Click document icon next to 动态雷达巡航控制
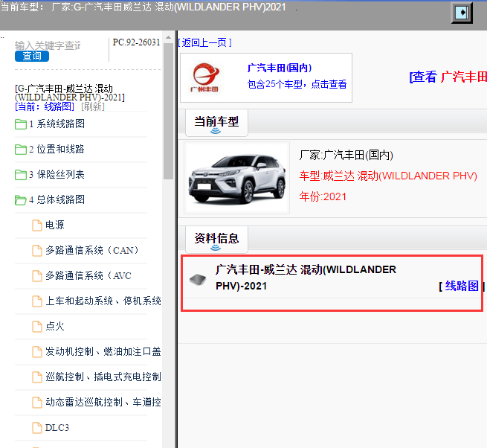Screen dimensions: 487x448 click(37, 403)
